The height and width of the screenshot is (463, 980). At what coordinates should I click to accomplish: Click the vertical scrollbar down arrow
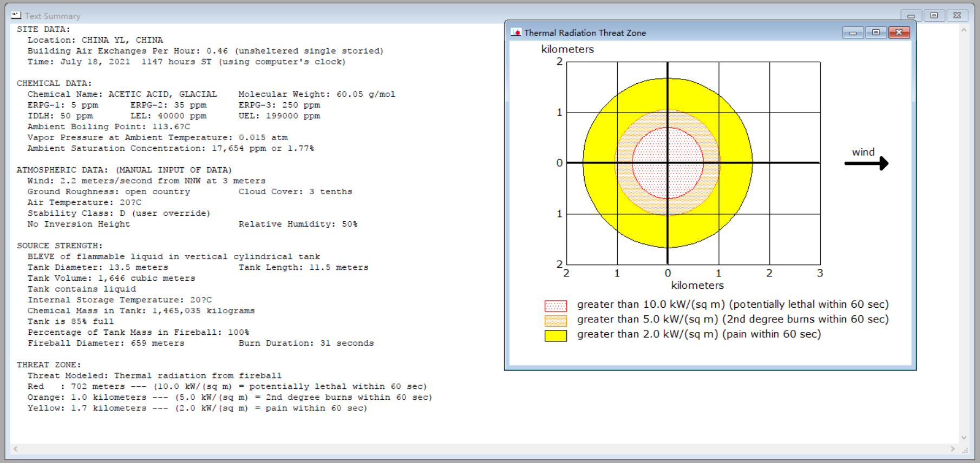click(964, 438)
